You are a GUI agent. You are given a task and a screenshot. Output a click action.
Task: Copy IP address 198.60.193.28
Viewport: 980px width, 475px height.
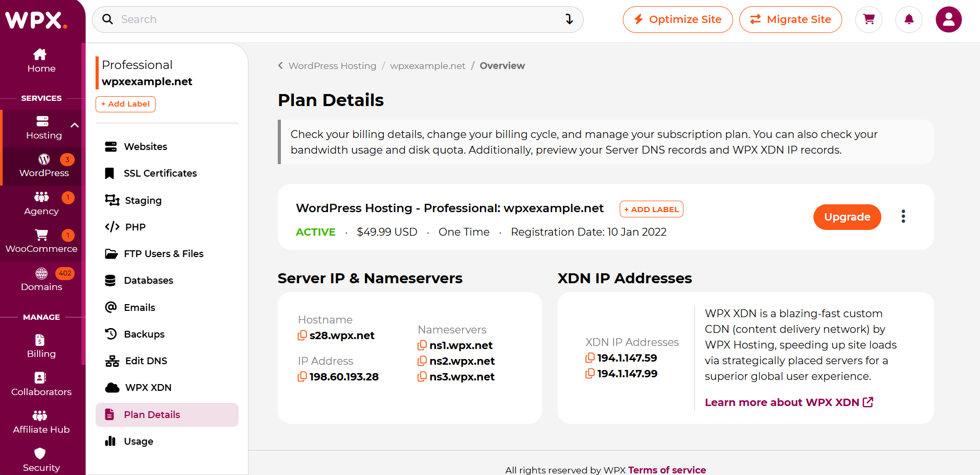pos(302,377)
